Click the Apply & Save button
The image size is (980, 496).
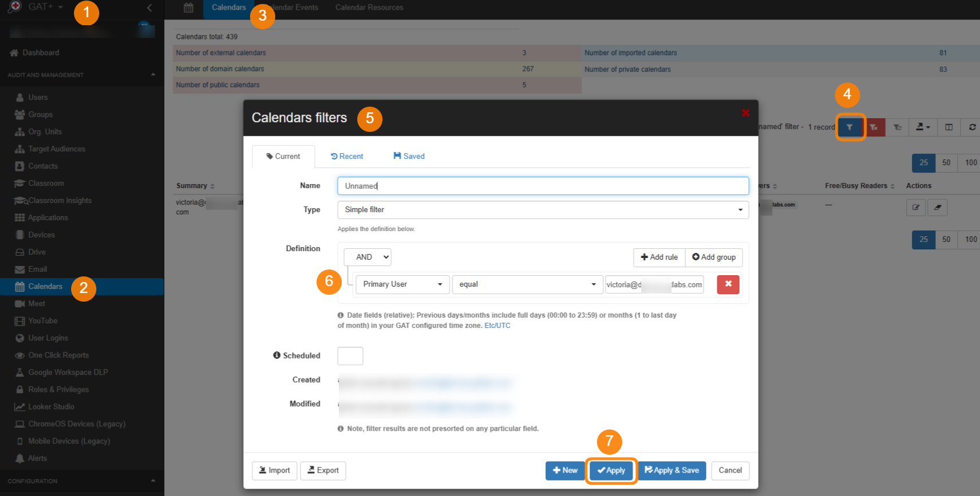pos(671,471)
